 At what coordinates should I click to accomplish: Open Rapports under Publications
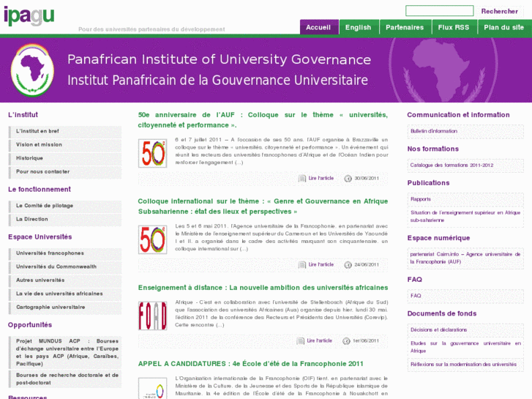(x=465, y=199)
